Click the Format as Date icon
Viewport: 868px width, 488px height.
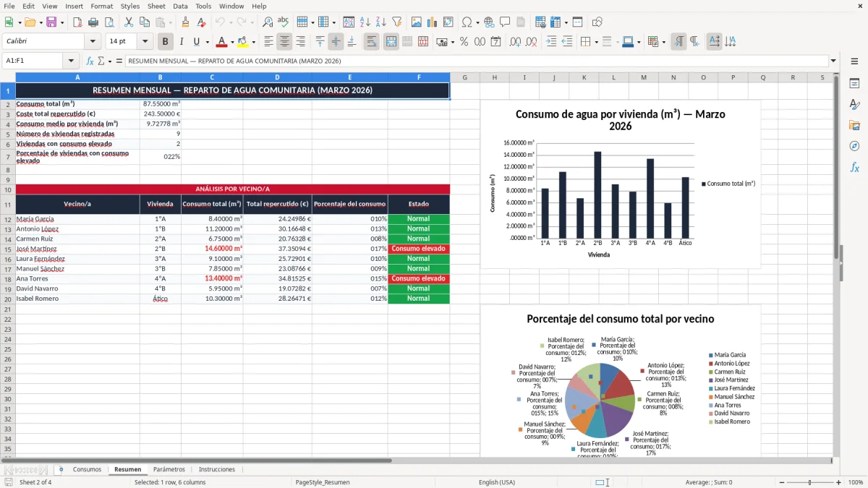tap(495, 42)
